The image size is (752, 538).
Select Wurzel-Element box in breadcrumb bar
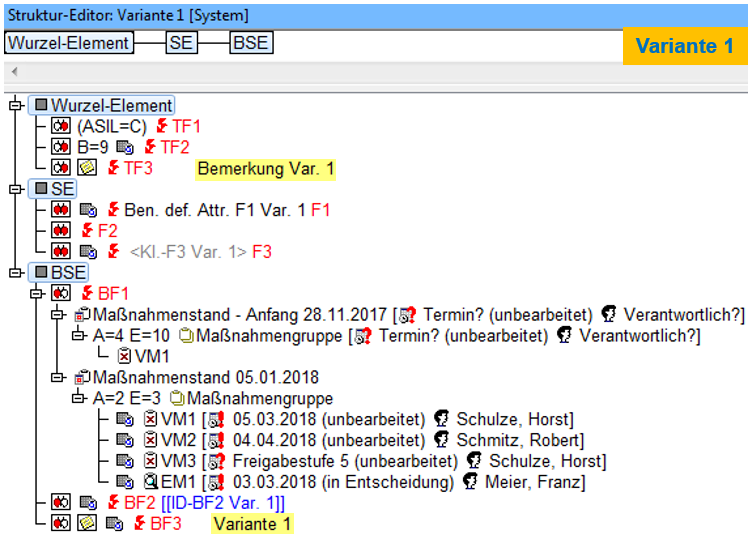pyautogui.click(x=69, y=43)
